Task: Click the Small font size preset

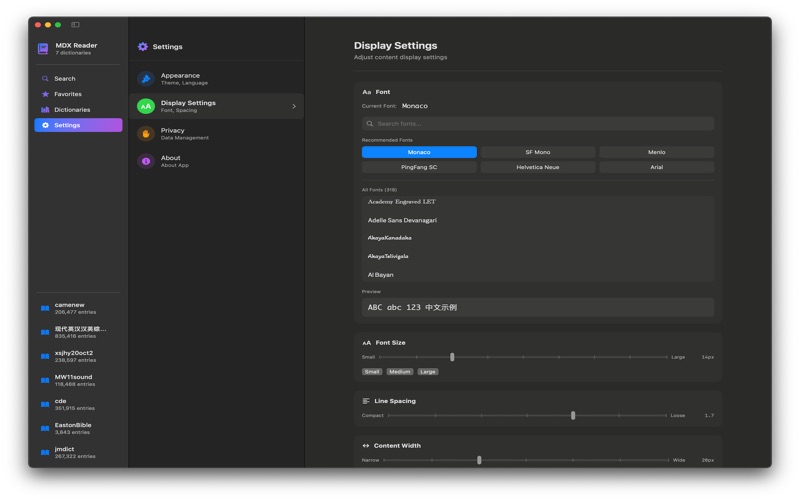Action: (372, 371)
